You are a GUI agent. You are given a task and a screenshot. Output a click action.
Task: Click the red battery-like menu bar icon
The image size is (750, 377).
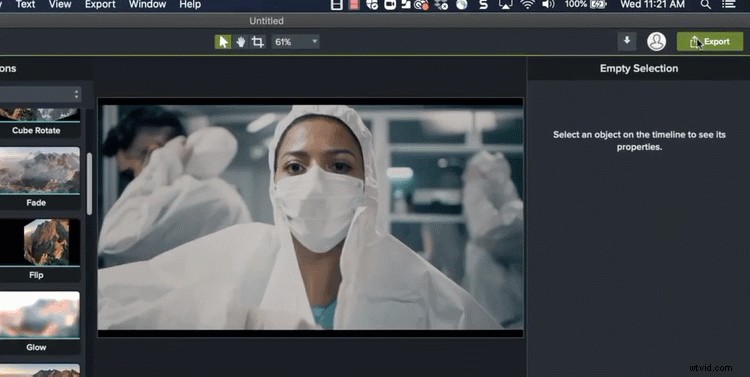pos(354,5)
